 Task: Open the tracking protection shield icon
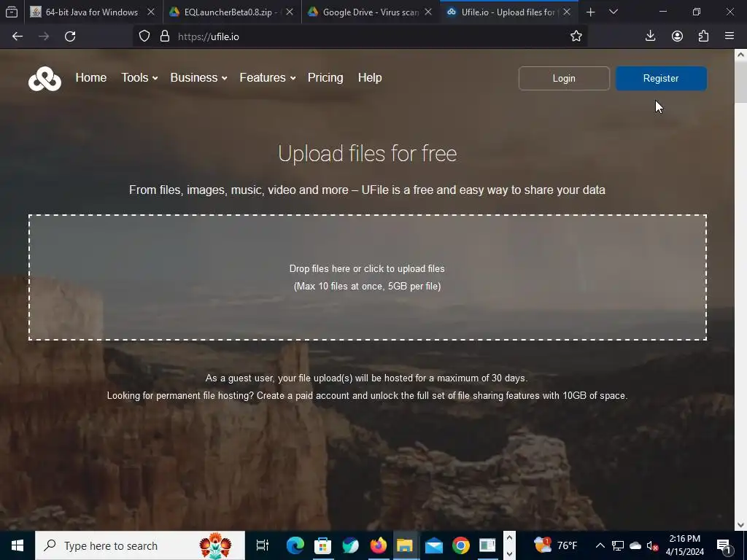(144, 36)
